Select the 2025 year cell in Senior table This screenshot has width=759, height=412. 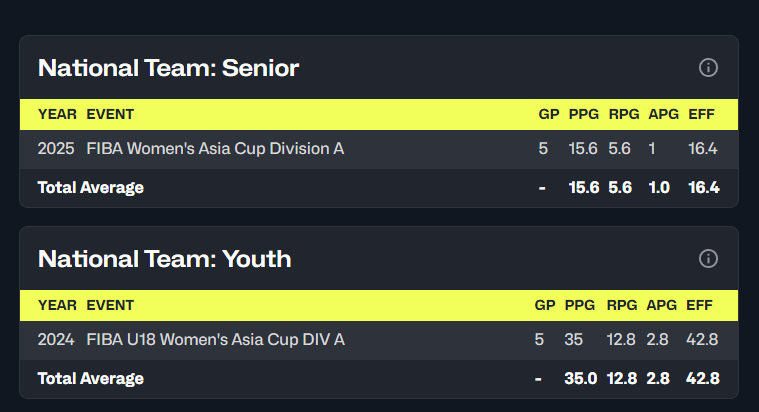pos(56,149)
